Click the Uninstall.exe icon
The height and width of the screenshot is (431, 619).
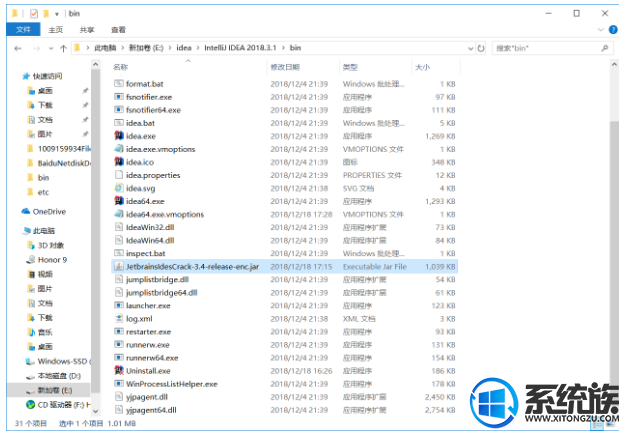(x=119, y=371)
